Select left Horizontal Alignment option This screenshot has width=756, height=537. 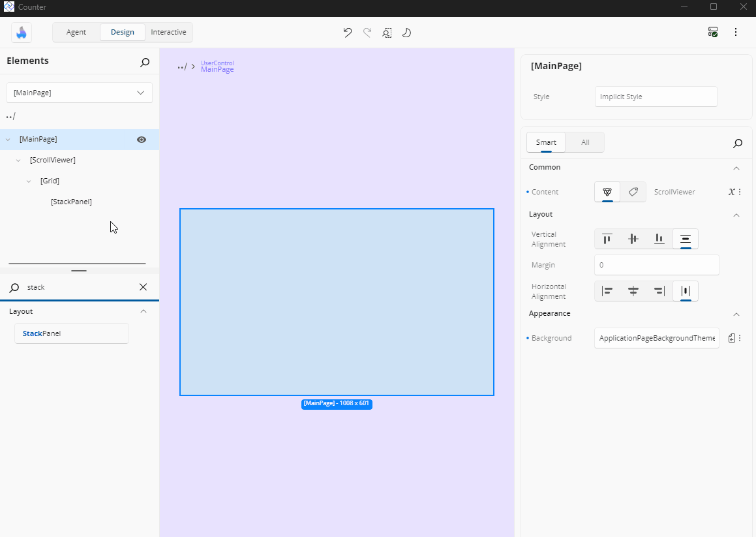pos(607,291)
